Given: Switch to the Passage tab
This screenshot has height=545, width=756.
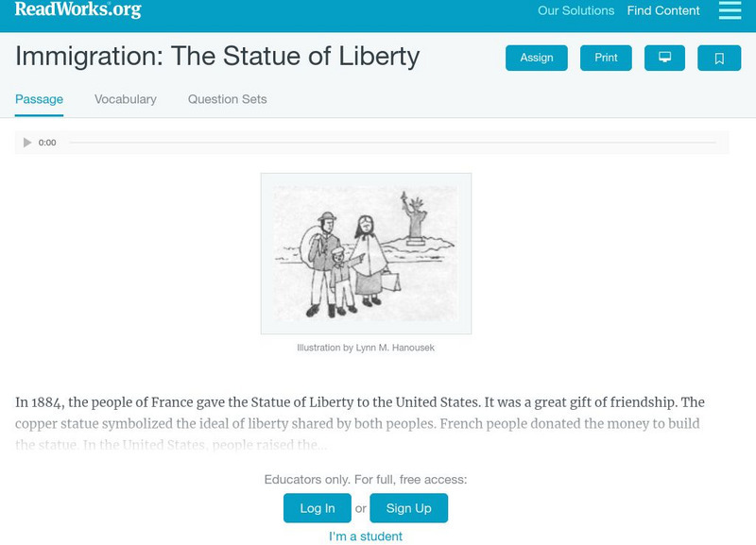Looking at the screenshot, I should point(39,99).
